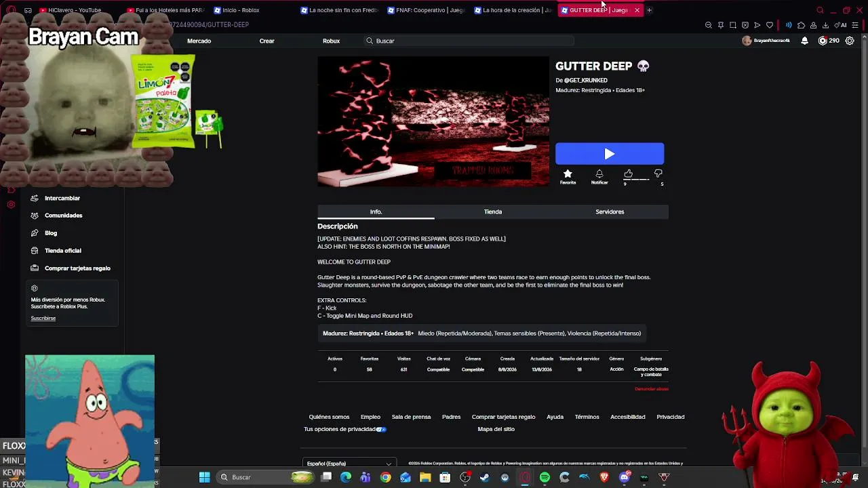Open Quiénes somos footer link
Screen dimensions: 868x488
[x=329, y=417]
